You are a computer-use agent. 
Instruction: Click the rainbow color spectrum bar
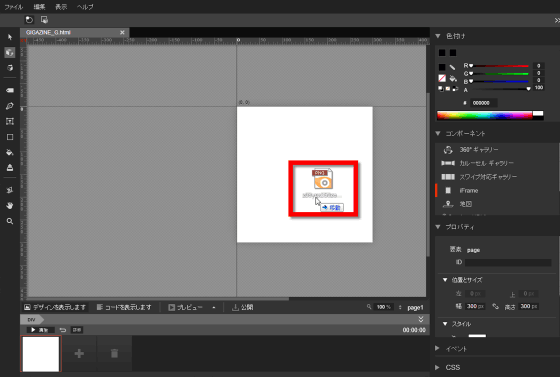coord(484,115)
